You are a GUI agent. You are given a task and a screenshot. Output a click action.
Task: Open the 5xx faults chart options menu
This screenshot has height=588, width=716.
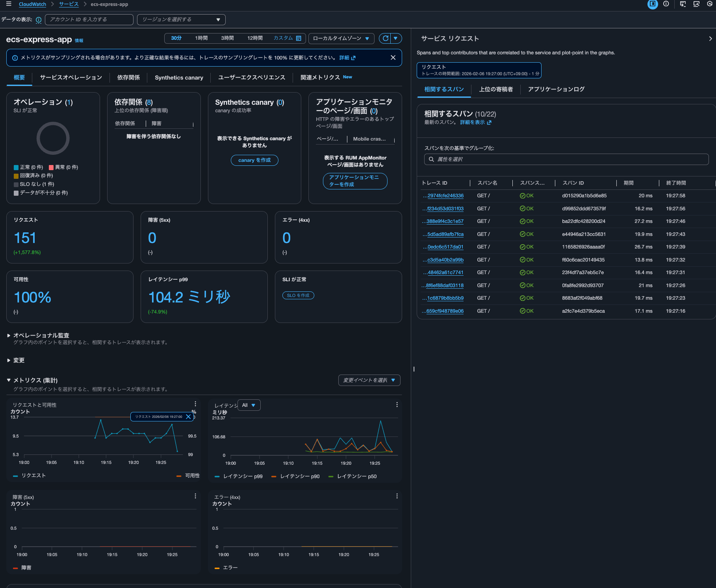pos(195,496)
